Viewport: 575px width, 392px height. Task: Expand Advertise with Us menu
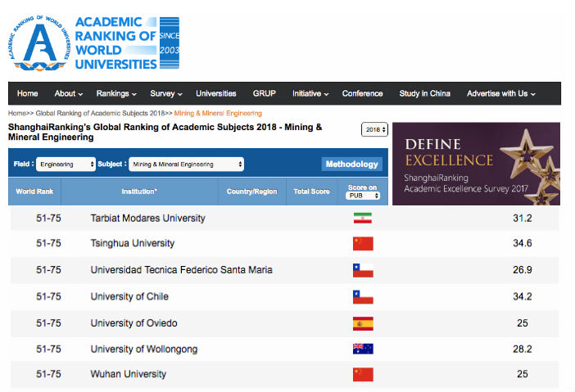pos(501,93)
